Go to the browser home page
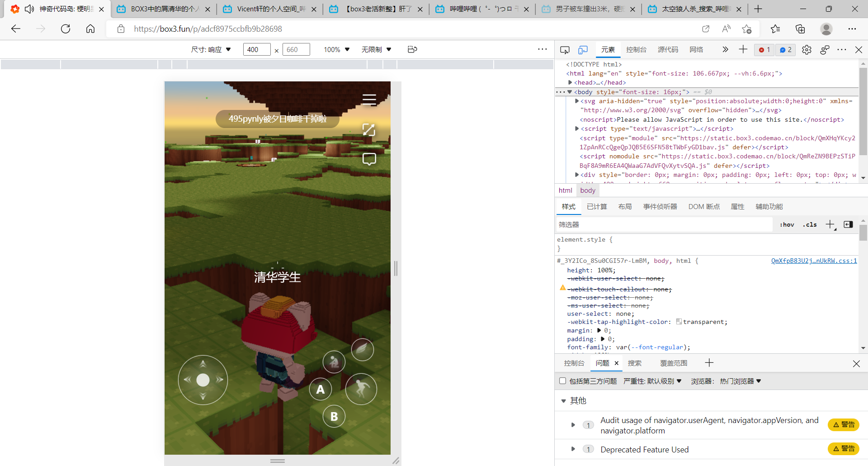Screen dimensions: 868x466 point(90,29)
